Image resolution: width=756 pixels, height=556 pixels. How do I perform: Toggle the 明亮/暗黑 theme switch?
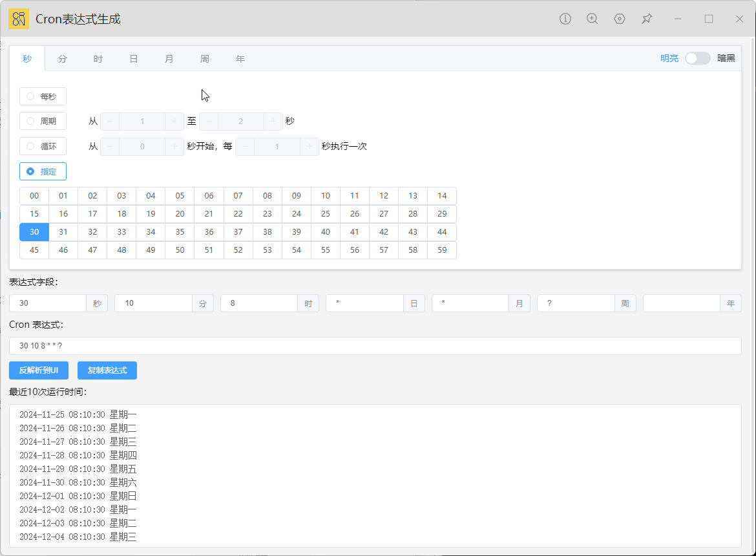click(697, 58)
